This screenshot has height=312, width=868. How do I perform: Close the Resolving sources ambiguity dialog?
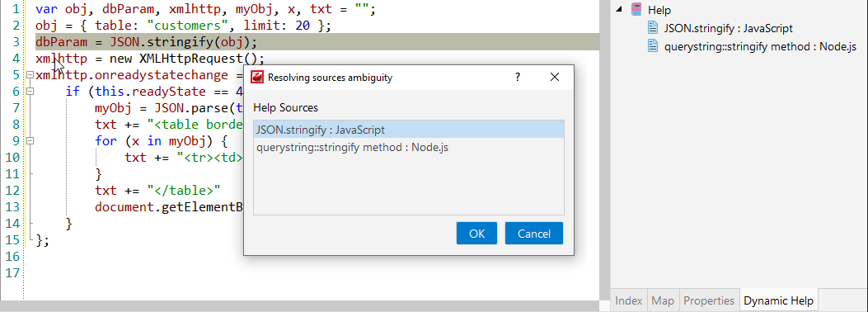pyautogui.click(x=555, y=77)
